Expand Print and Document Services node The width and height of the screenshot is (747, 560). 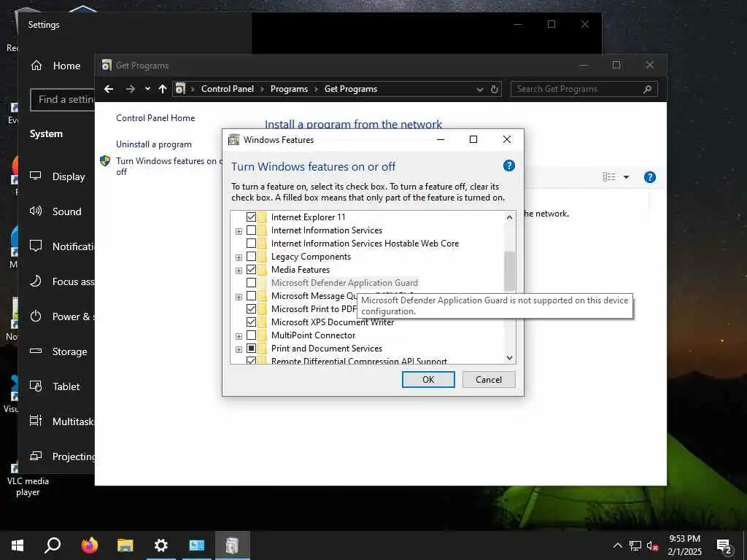[239, 349]
